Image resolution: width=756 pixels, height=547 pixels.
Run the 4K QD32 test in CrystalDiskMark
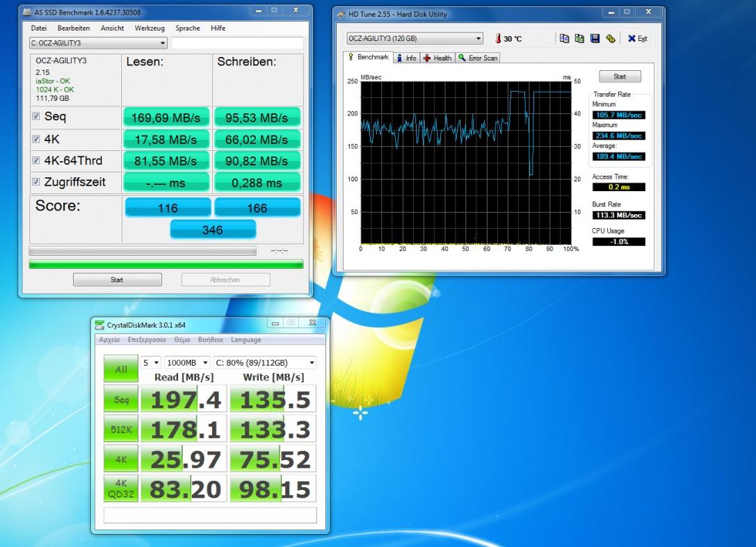tap(121, 488)
